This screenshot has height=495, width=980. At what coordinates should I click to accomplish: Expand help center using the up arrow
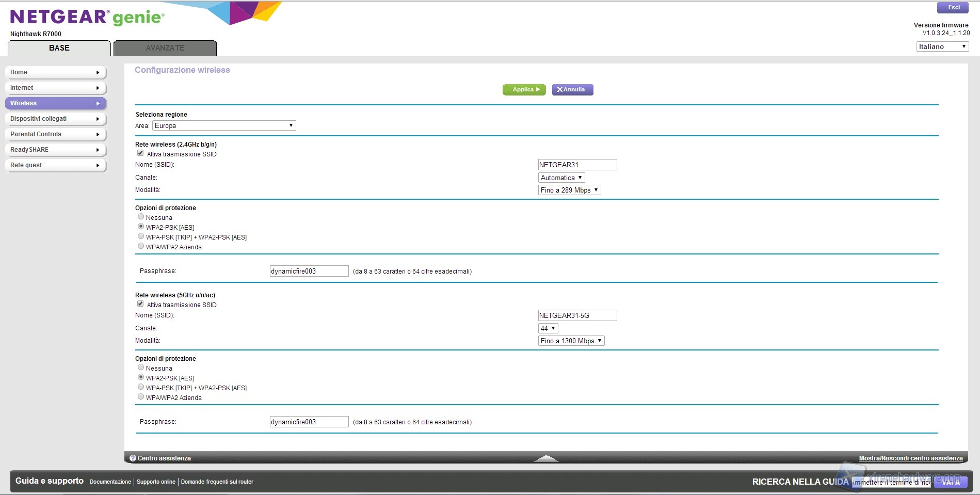point(545,458)
